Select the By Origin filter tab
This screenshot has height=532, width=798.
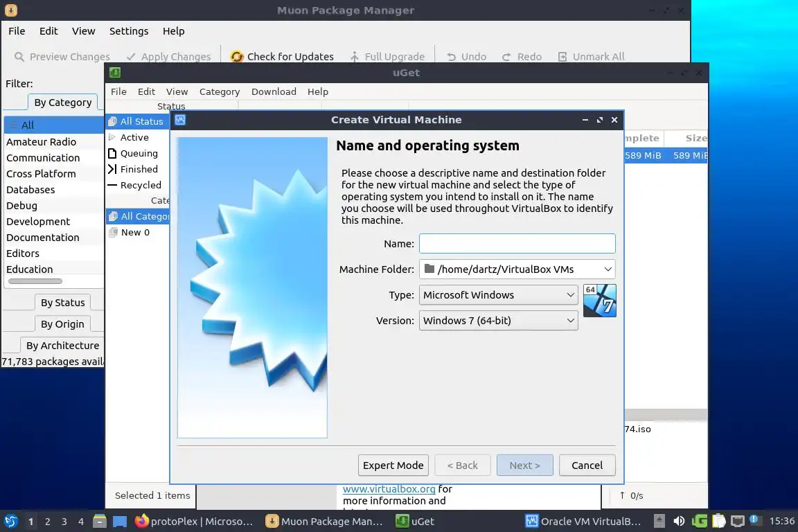[62, 323]
